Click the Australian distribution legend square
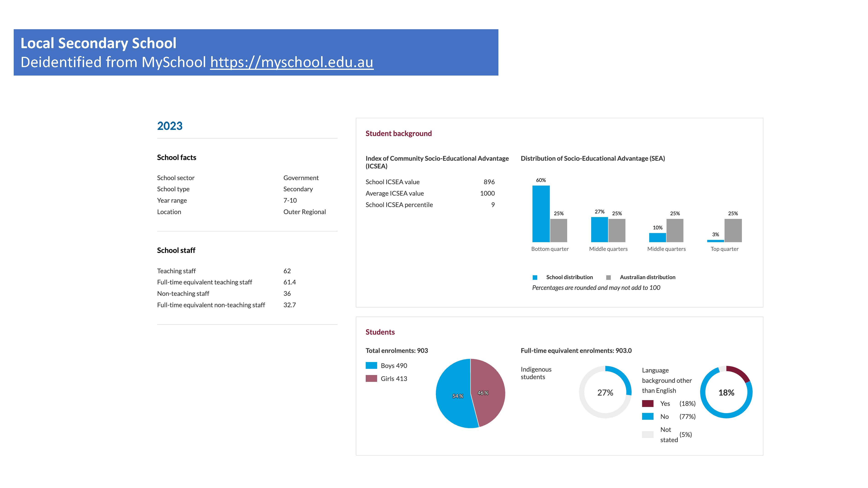 point(608,278)
